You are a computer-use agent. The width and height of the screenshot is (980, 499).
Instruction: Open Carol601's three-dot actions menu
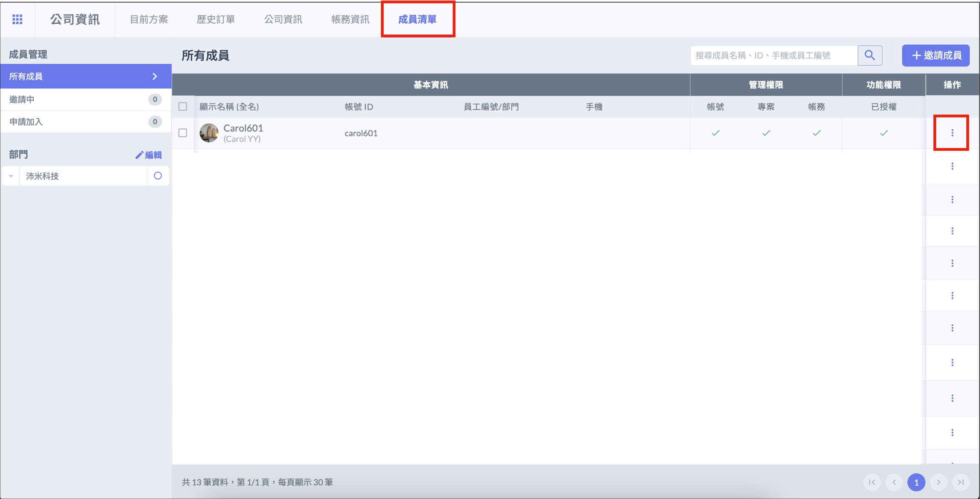(x=952, y=133)
